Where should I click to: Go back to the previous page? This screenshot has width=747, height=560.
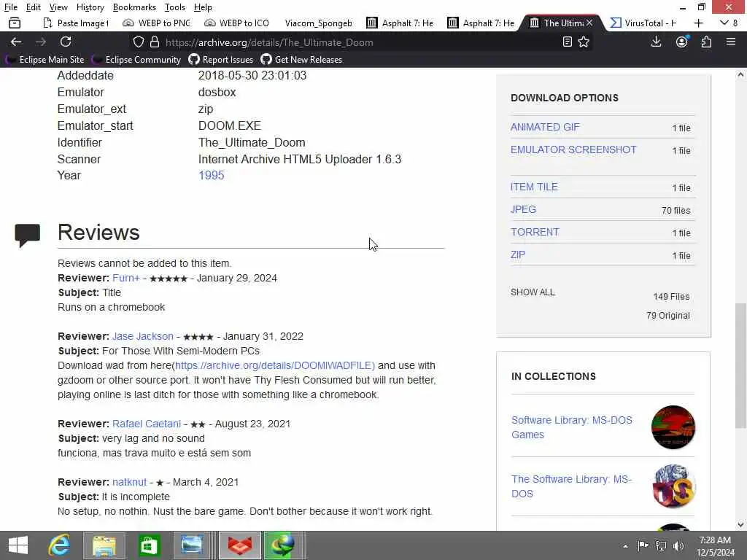click(x=16, y=42)
